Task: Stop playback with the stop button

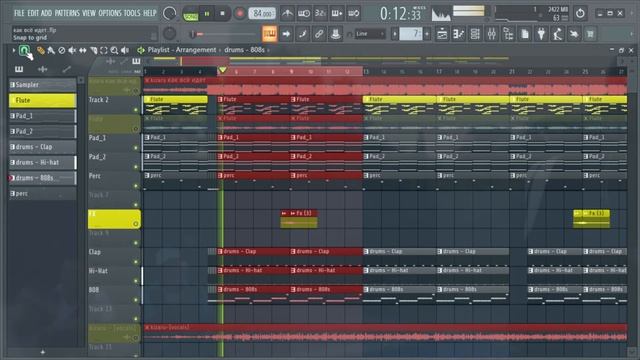Action: tap(222, 13)
